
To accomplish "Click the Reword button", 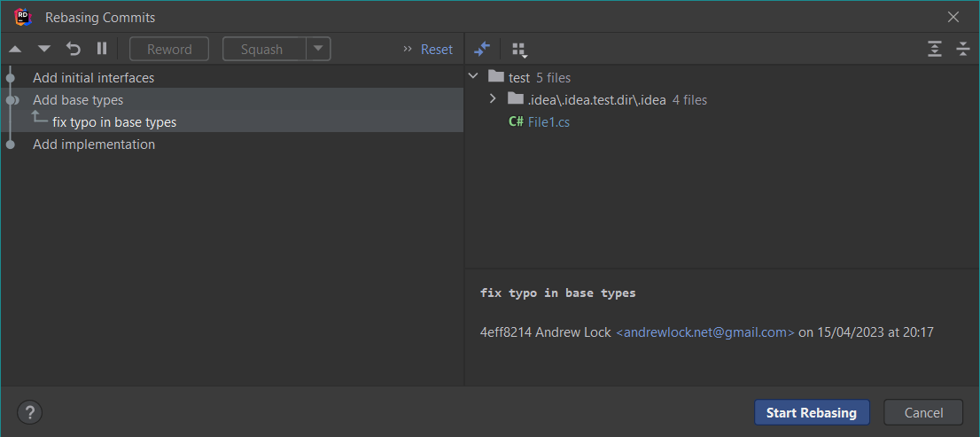I will coord(169,50).
